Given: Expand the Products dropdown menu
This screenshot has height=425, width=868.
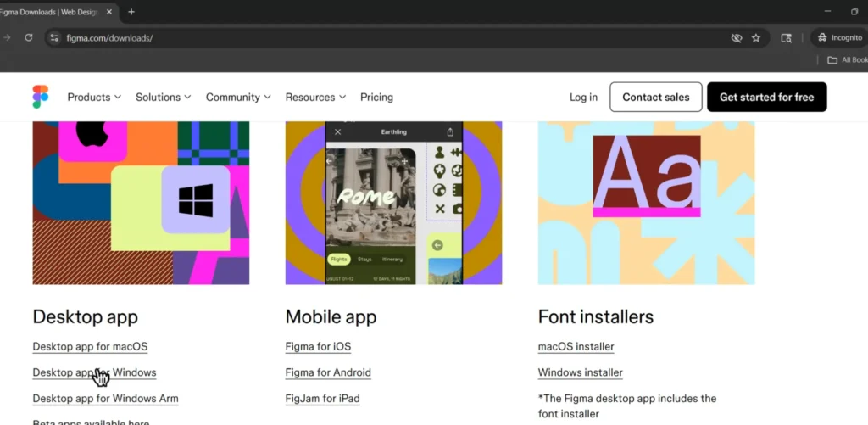Looking at the screenshot, I should pos(94,98).
